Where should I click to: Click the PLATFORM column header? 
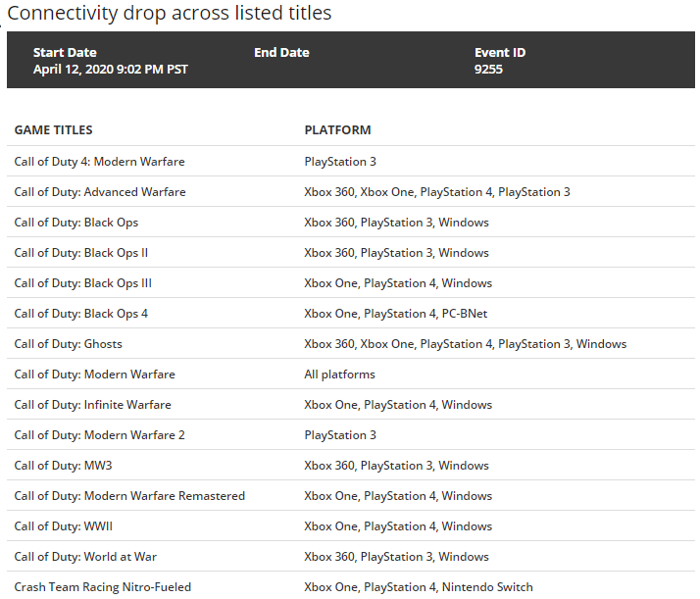click(x=337, y=130)
